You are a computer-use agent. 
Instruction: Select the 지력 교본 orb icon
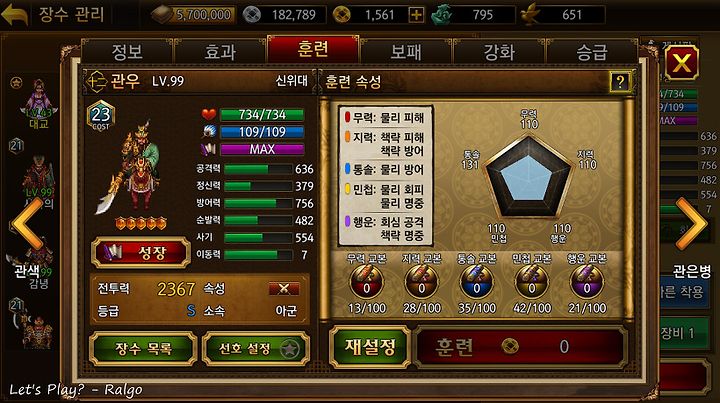422,282
